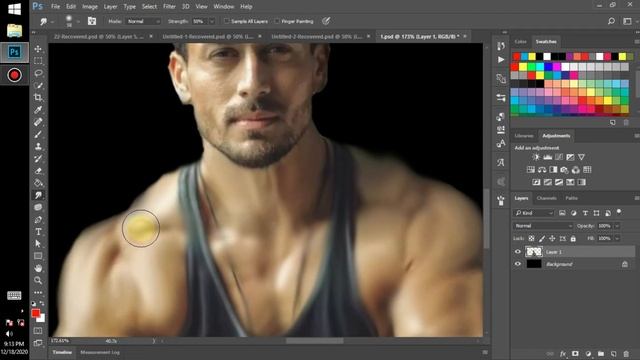Select the Move tool
Image resolution: width=640 pixels, height=360 pixels.
coord(38,49)
